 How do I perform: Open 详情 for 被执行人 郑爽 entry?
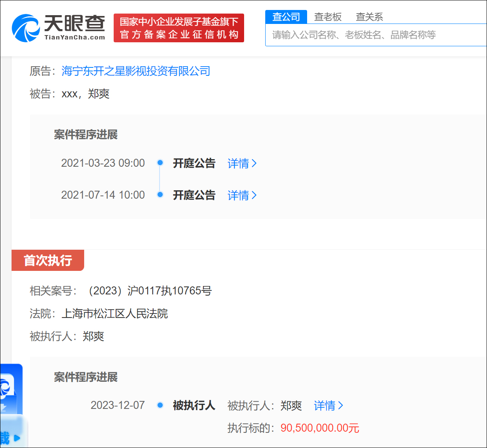click(328, 406)
